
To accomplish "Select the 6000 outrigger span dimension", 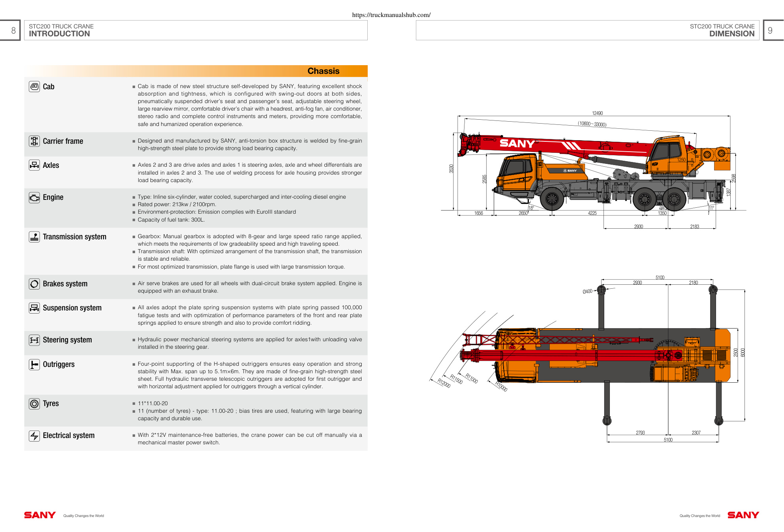I will [x=743, y=353].
